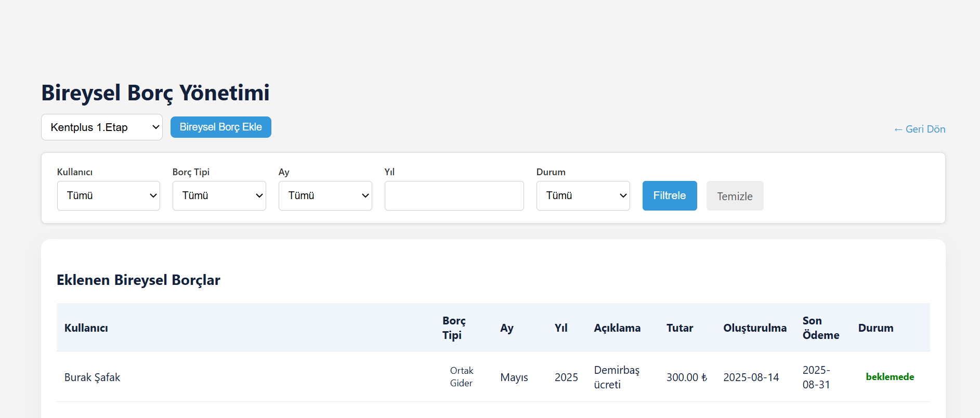
Task: Click the Tutar column header
Action: click(x=680, y=328)
